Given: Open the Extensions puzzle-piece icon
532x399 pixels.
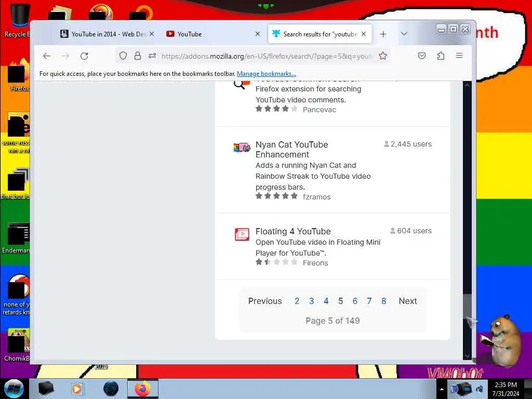Looking at the screenshot, I should coord(441,56).
